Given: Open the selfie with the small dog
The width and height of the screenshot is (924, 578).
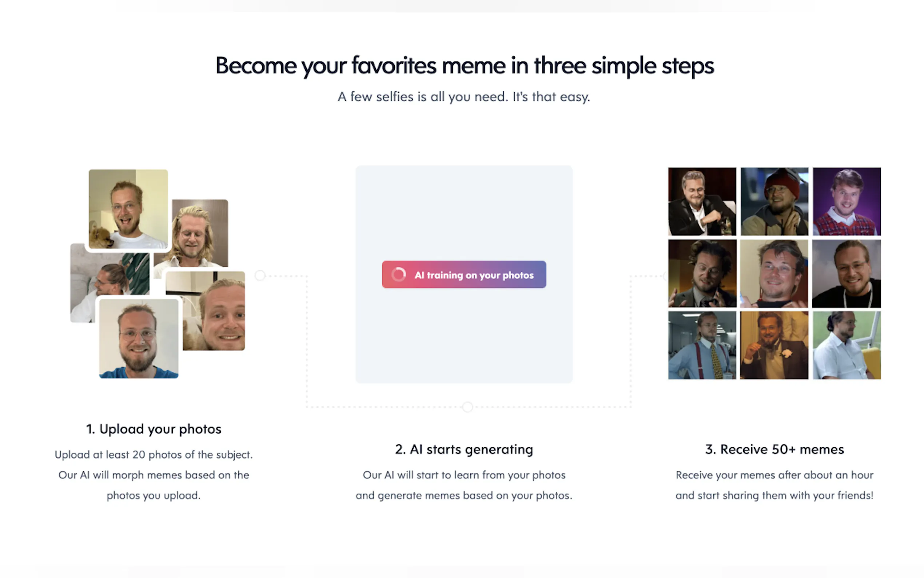Looking at the screenshot, I should [128, 209].
